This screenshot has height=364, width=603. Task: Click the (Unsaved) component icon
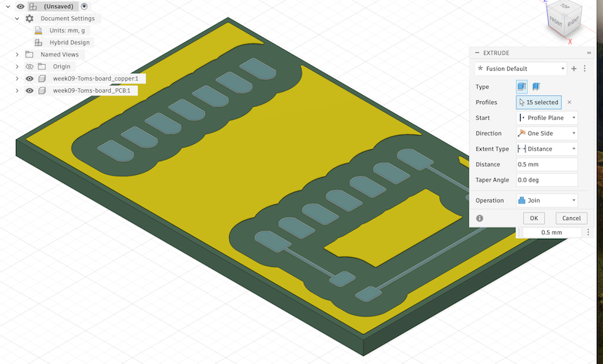(x=33, y=7)
